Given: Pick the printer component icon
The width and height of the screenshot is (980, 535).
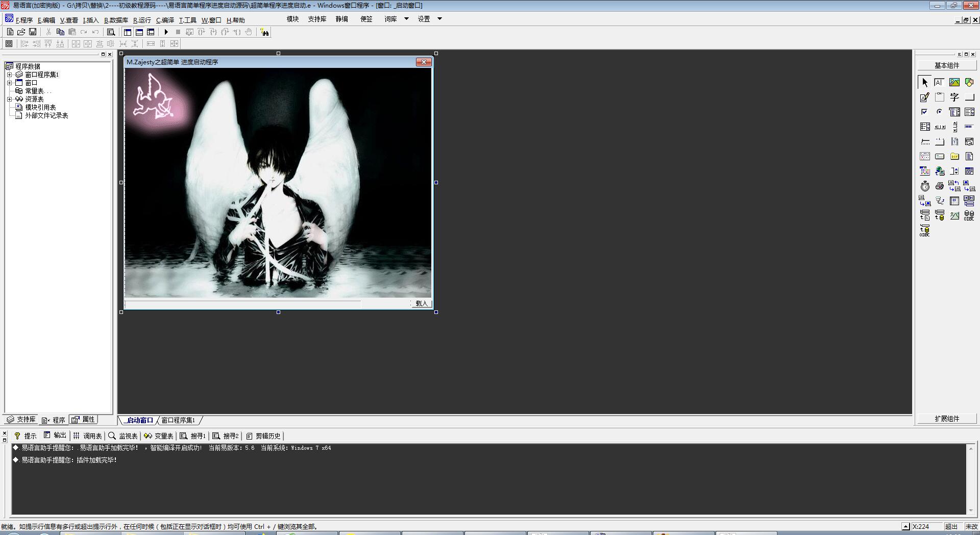Looking at the screenshot, I should pos(940,186).
